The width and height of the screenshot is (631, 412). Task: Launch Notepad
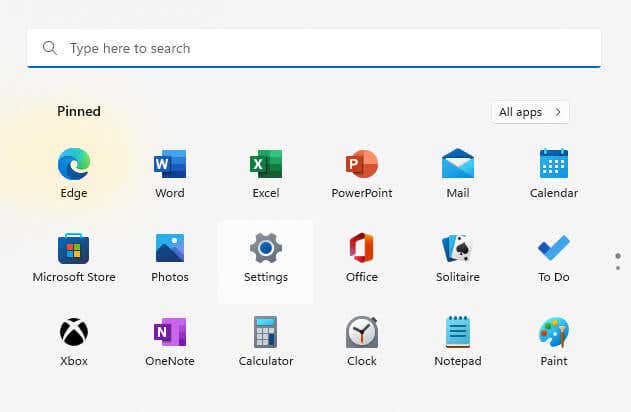pyautogui.click(x=458, y=342)
